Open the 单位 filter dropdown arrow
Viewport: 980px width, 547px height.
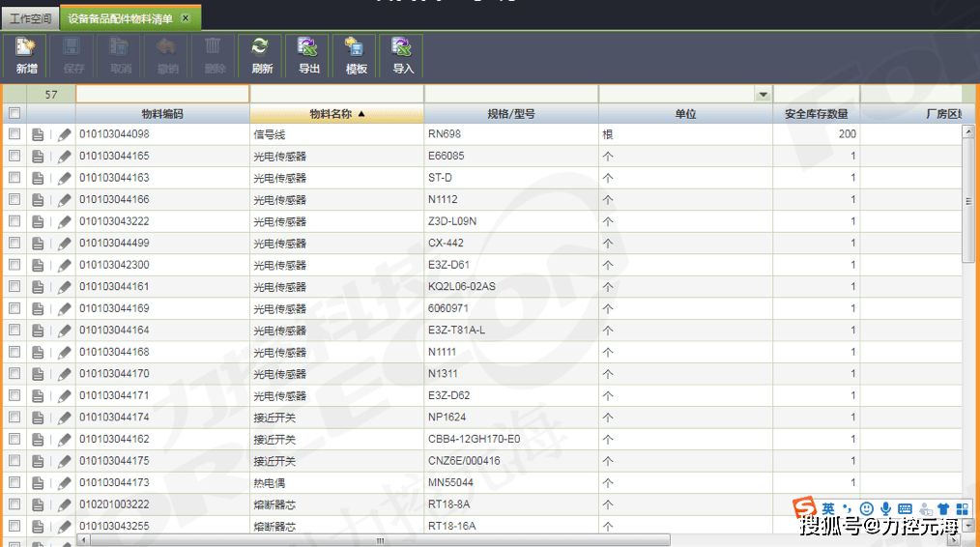pyautogui.click(x=764, y=95)
